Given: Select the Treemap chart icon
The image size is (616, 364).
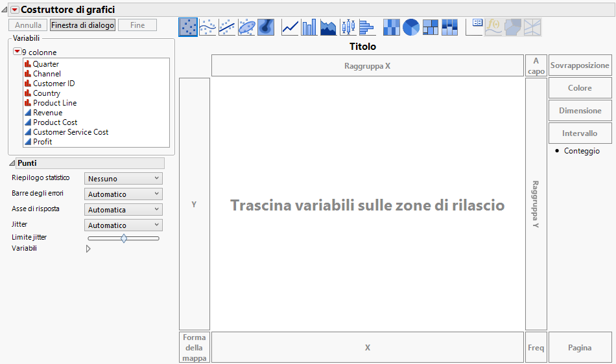Looking at the screenshot, I should click(x=430, y=27).
